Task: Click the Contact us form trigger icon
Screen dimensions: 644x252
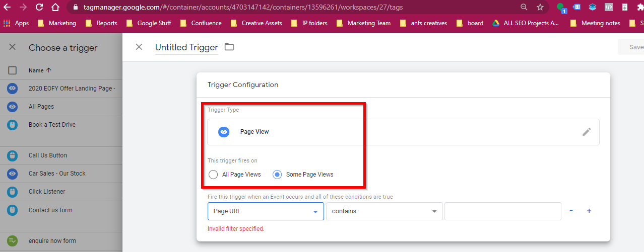Action: [13, 210]
